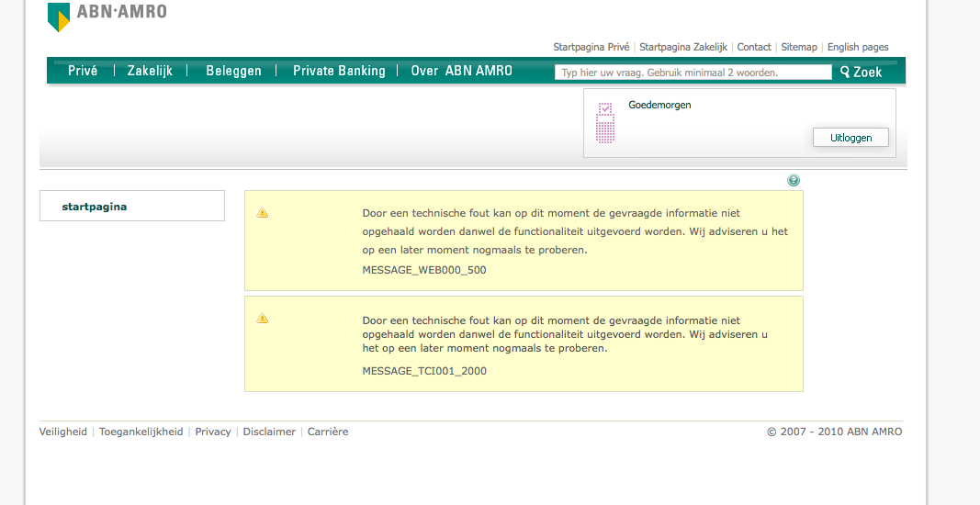Open the Privé menu
The height and width of the screenshot is (505, 980).
[83, 71]
